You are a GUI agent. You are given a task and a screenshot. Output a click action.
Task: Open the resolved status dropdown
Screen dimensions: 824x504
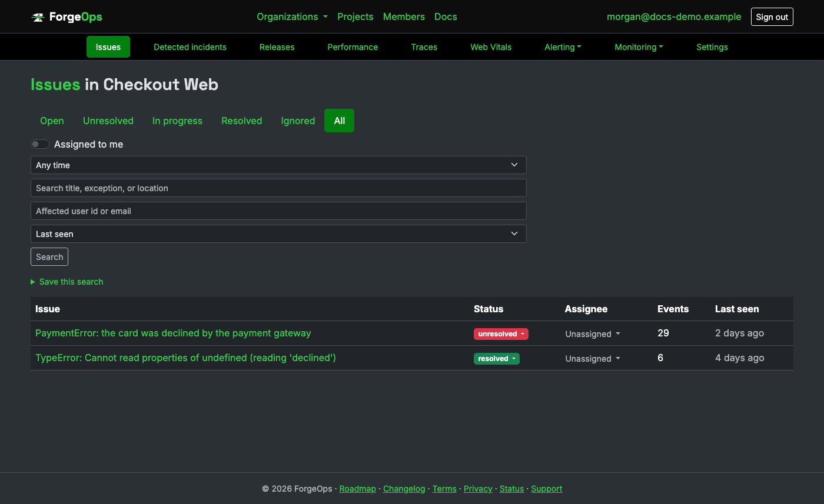(497, 359)
